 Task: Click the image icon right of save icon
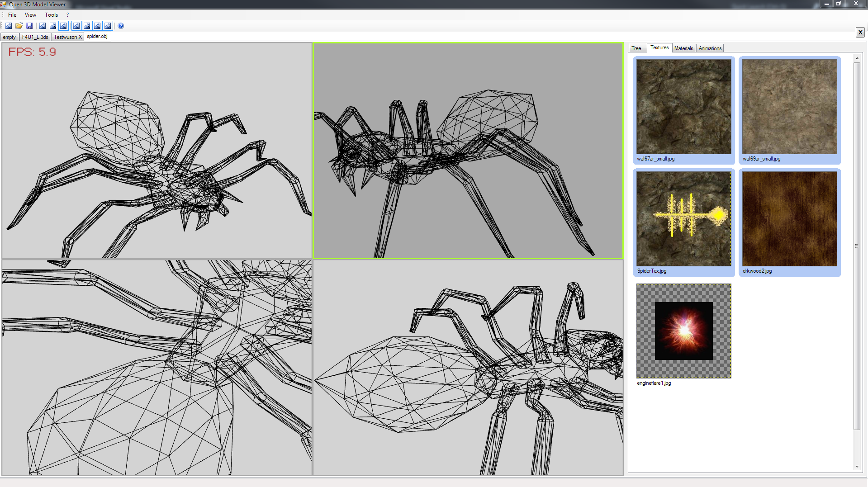(43, 26)
